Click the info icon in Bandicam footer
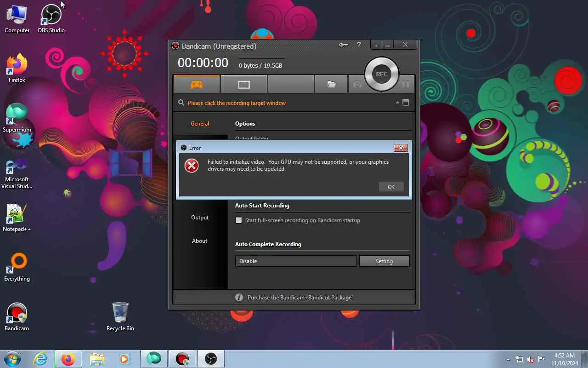 tap(239, 298)
